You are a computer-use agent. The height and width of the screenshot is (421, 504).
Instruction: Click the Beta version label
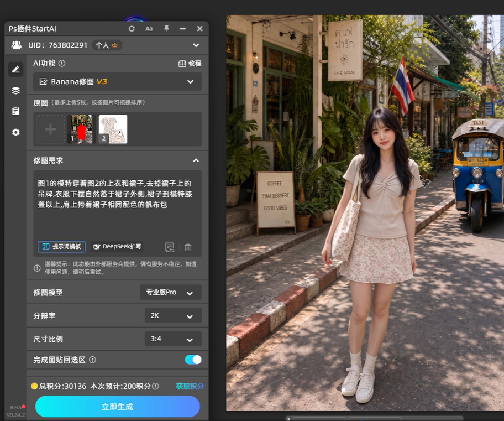coord(15,408)
